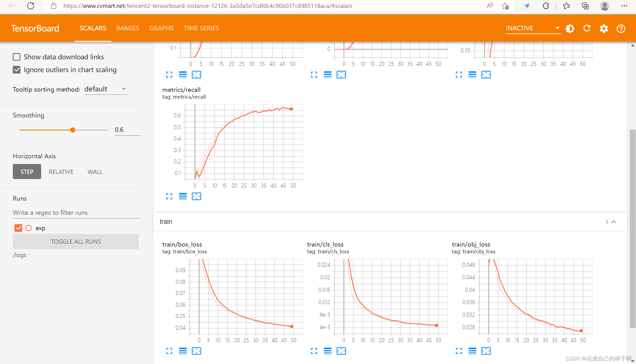This screenshot has height=364, width=636.
Task: Toggle dark mode in TensorBoard header
Action: [570, 28]
